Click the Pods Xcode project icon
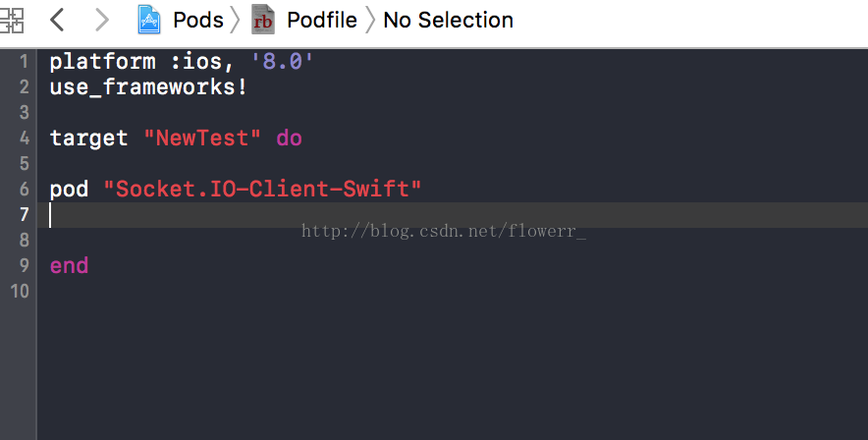868x440 pixels. coord(149,20)
